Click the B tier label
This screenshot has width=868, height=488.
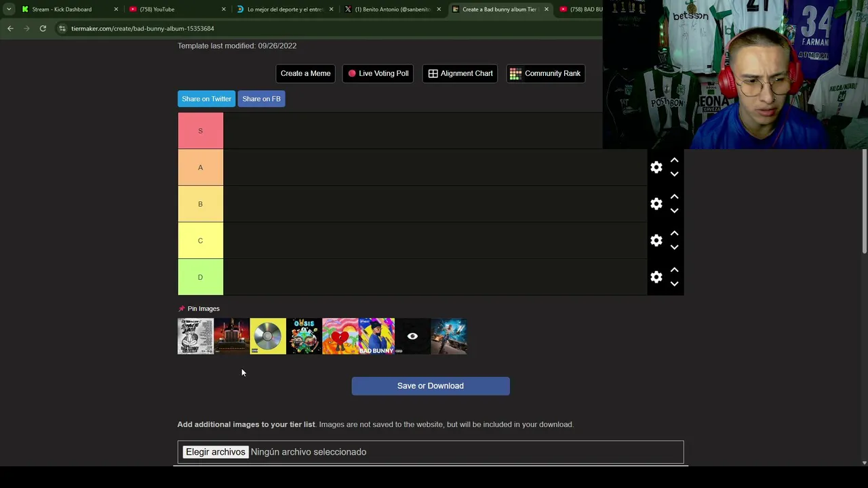point(200,204)
